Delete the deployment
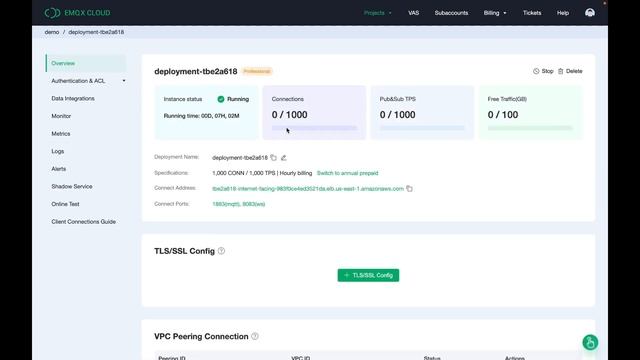This screenshot has height=360, width=640. pyautogui.click(x=570, y=71)
